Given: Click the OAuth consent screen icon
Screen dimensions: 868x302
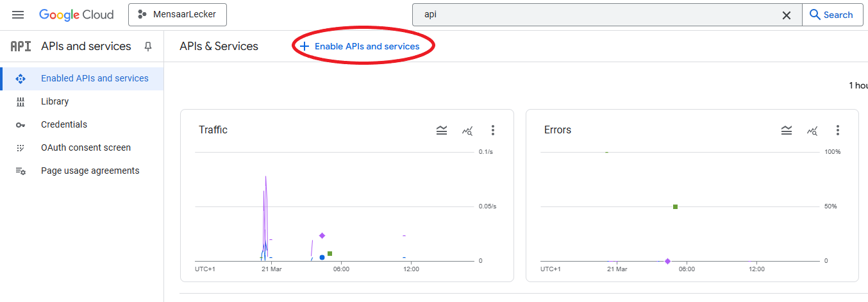Looking at the screenshot, I should click(21, 147).
